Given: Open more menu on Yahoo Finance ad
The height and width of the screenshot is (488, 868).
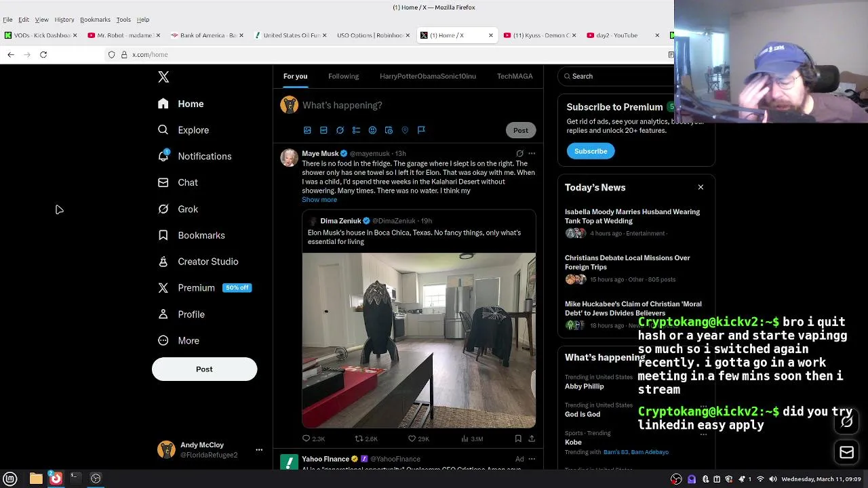Looking at the screenshot, I should [x=532, y=459].
